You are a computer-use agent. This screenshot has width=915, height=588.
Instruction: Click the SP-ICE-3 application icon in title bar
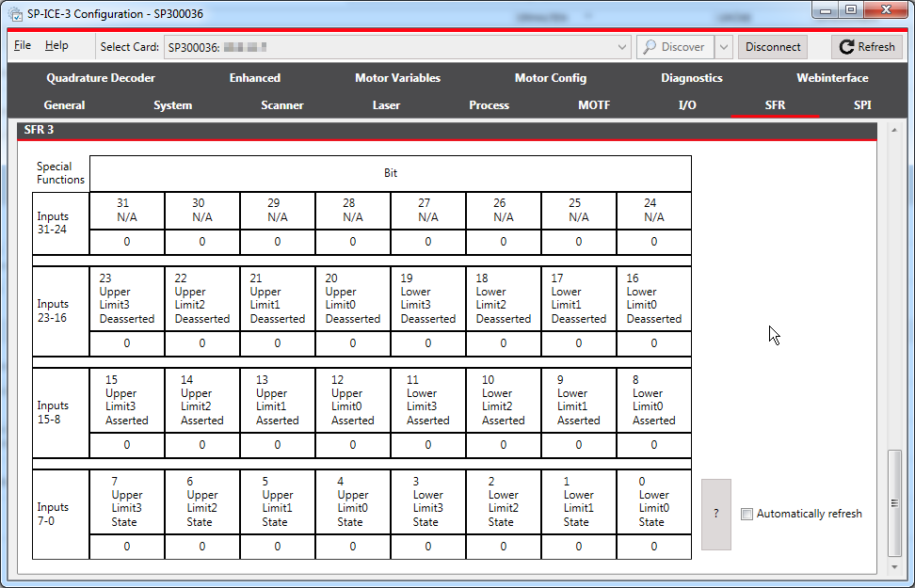13,11
